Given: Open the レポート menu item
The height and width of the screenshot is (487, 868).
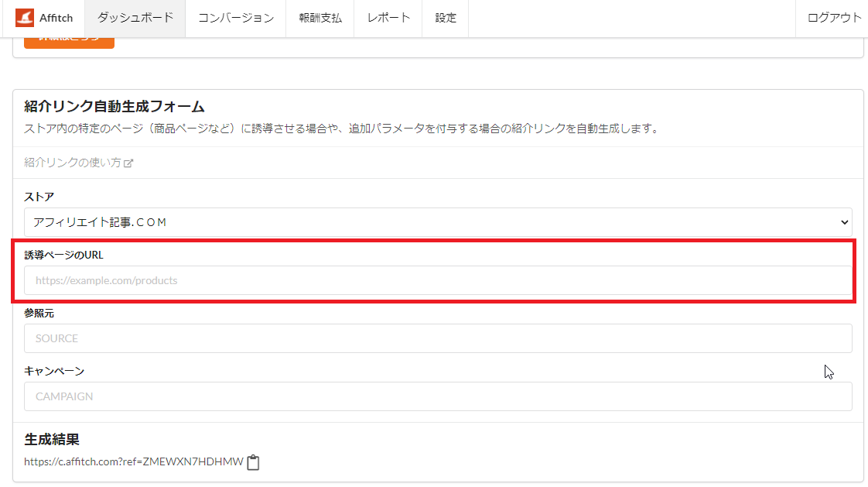Looking at the screenshot, I should click(x=388, y=18).
